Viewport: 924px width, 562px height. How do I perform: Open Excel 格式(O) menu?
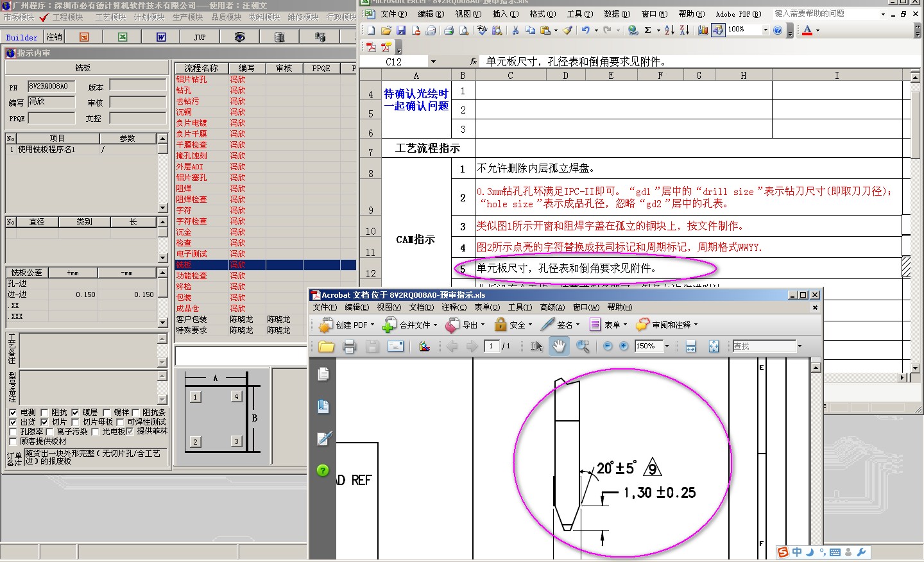543,13
